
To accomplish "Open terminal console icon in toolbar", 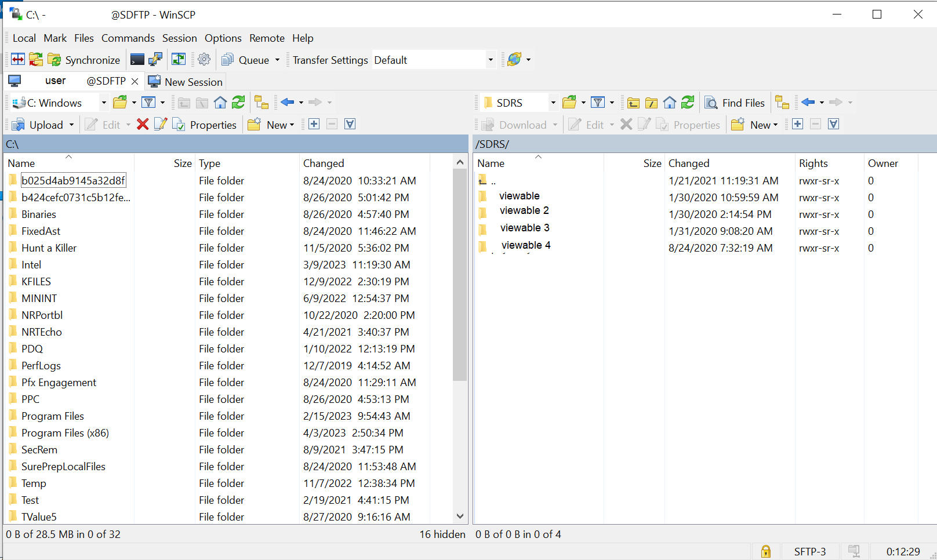I will (x=137, y=60).
